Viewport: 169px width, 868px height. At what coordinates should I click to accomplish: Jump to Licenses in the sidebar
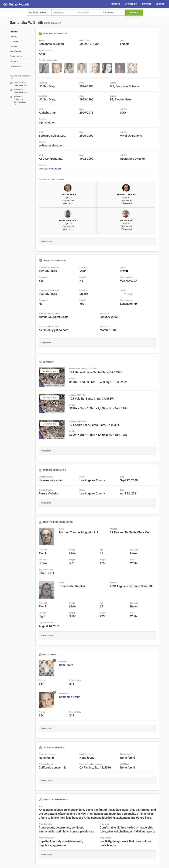pos(14,61)
